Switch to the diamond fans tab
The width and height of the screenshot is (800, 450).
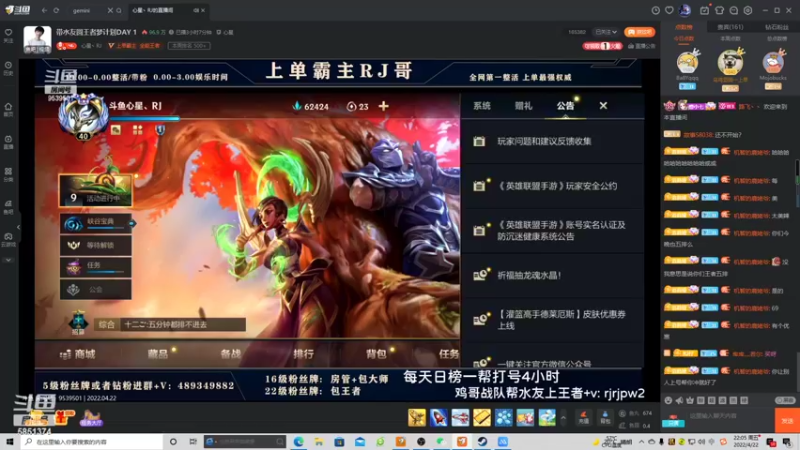click(x=777, y=27)
